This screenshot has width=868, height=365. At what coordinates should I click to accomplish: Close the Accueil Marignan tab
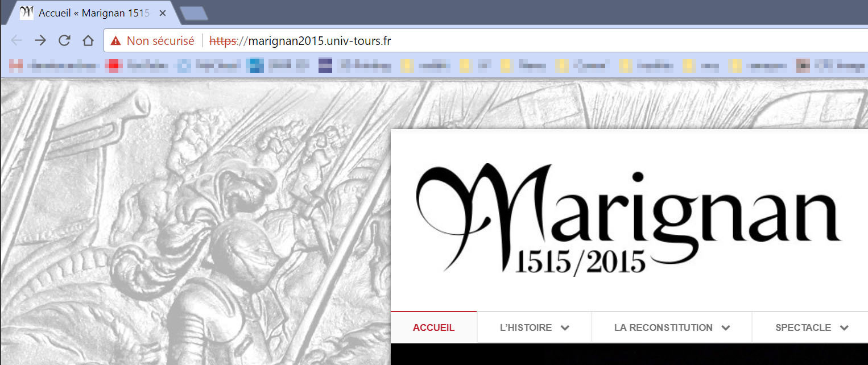coord(162,13)
